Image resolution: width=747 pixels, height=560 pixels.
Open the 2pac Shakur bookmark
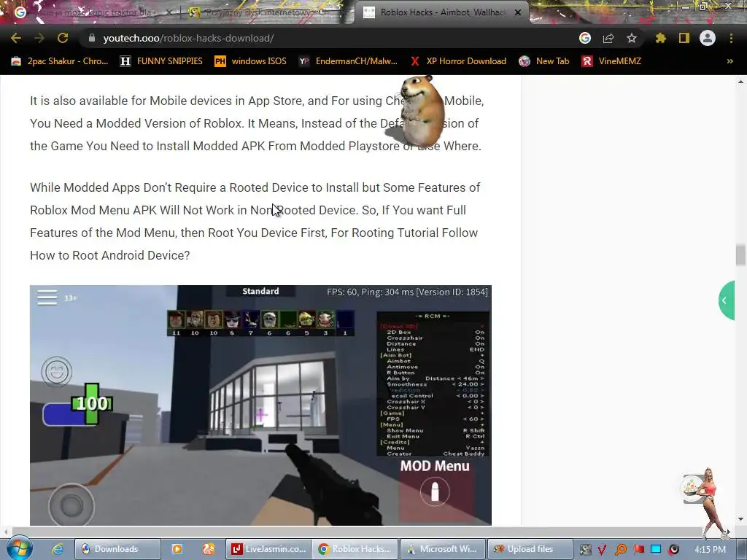click(x=60, y=61)
